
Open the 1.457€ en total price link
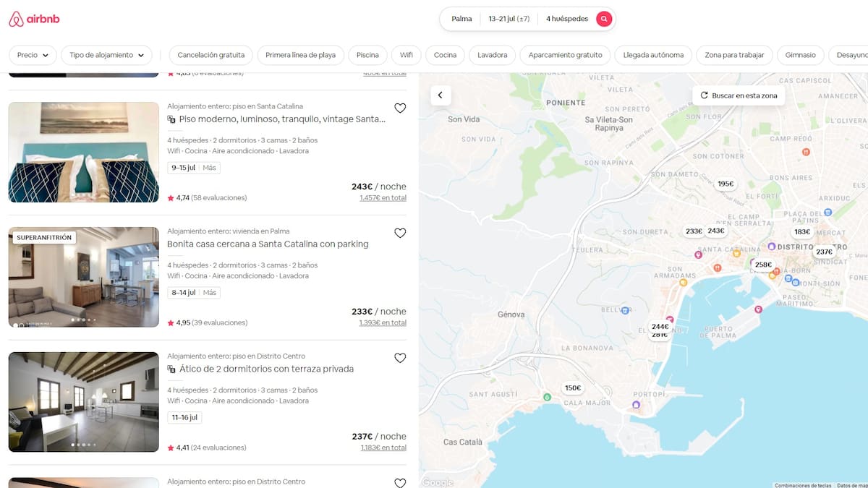pyautogui.click(x=383, y=197)
